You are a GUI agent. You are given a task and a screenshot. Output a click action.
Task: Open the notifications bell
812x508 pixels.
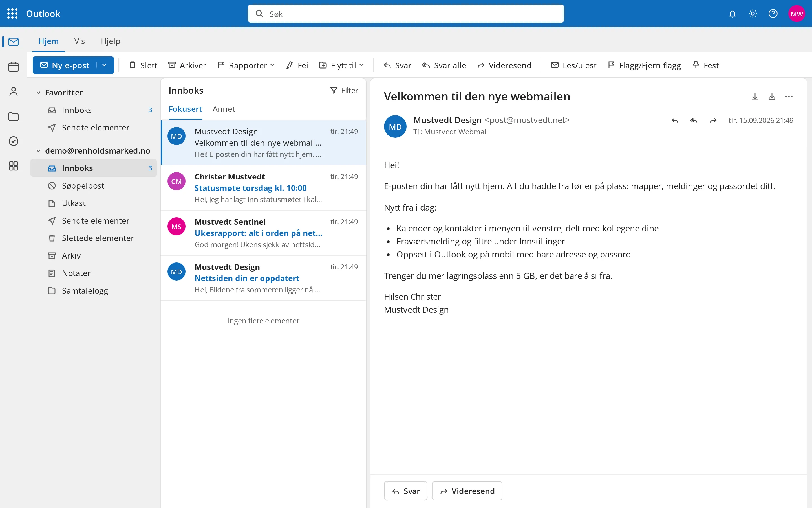pos(732,14)
